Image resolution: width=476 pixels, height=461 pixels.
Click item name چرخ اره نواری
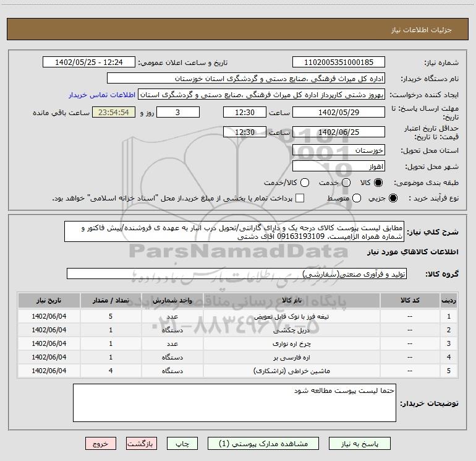(x=291, y=343)
